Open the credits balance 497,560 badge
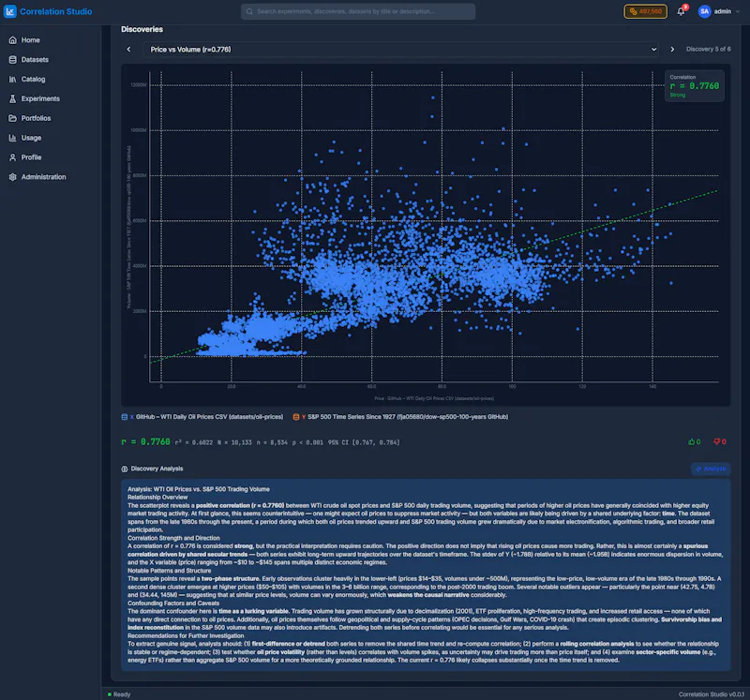This screenshot has width=750, height=700. coord(645,11)
